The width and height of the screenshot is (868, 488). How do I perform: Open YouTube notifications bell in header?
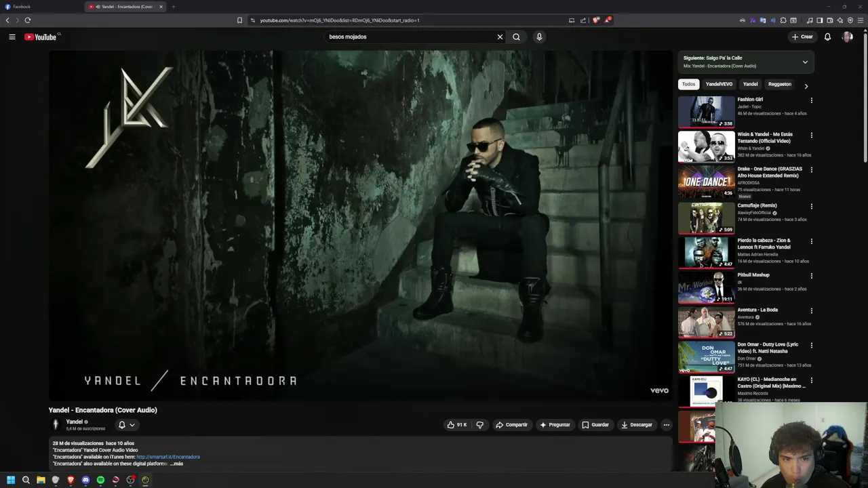pos(827,37)
